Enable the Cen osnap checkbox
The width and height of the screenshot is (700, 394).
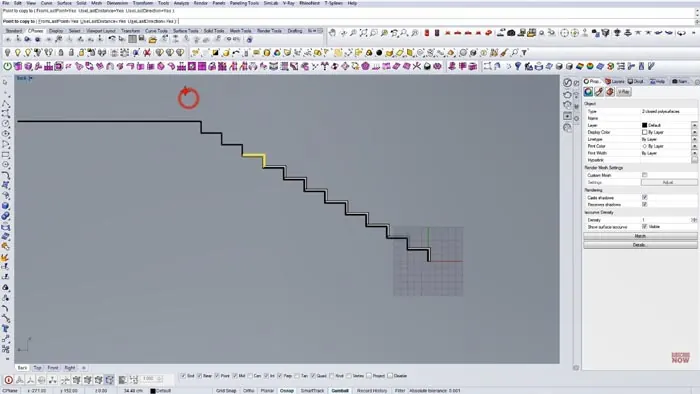pos(250,376)
